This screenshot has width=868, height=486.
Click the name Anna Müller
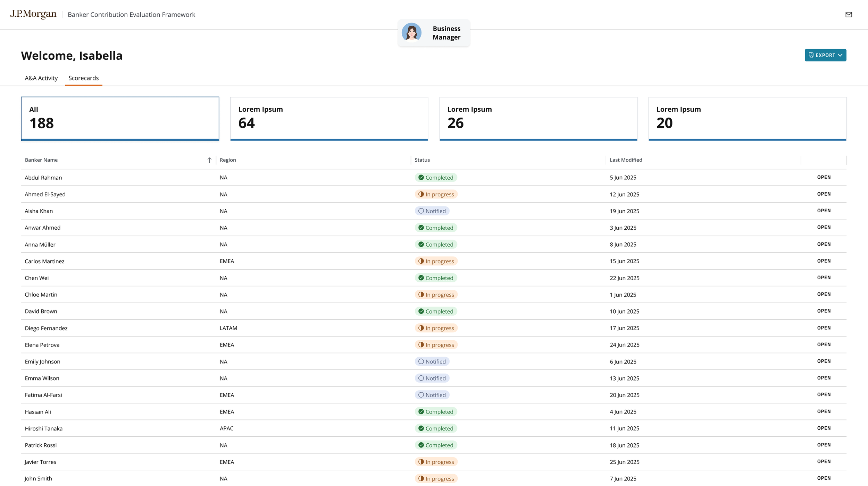pyautogui.click(x=40, y=245)
